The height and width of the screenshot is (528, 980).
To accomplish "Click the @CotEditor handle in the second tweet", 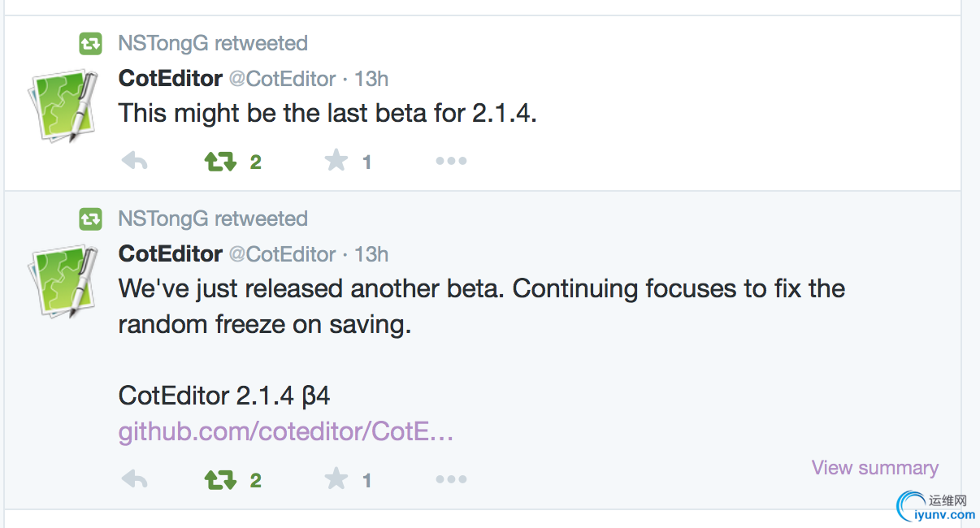I will coord(282,254).
